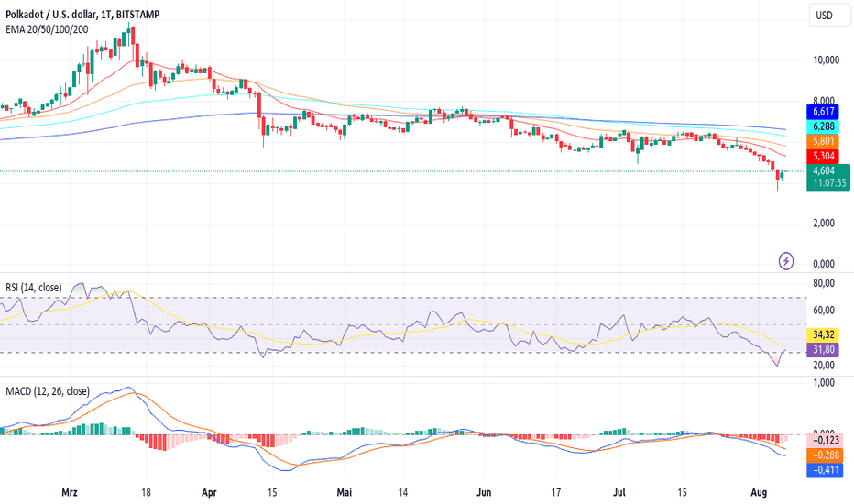854x504 pixels.
Task: Click the Jul date on time axis
Action: tap(619, 493)
